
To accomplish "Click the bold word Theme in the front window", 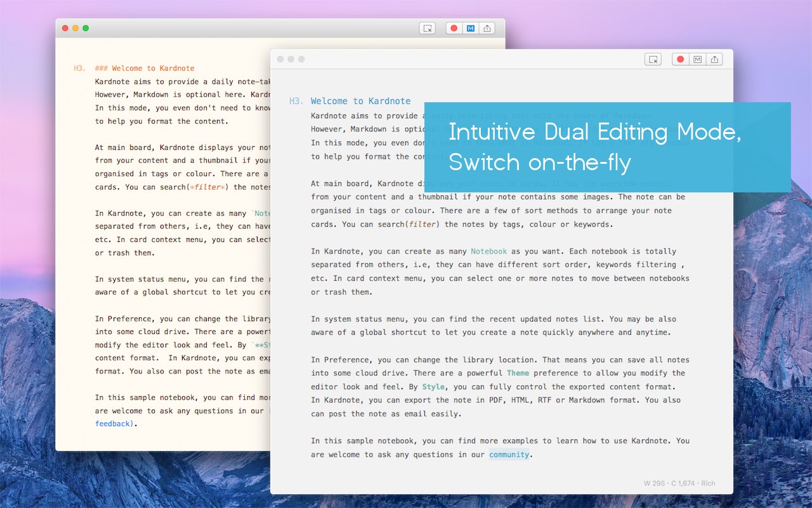I will tap(518, 373).
